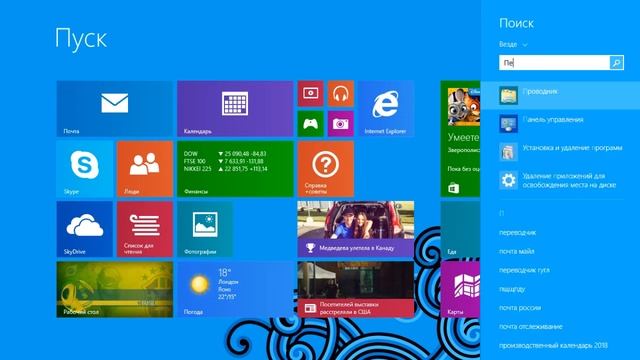This screenshot has width=640, height=360.
Task: Expand the Везде search scope dropdown
Action: pos(513,44)
